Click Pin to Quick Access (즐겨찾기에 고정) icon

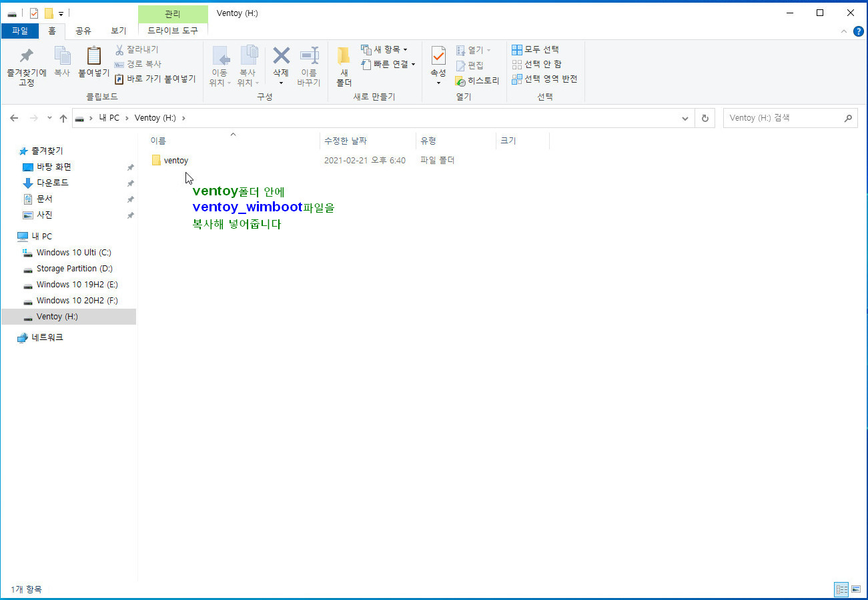tap(27, 56)
